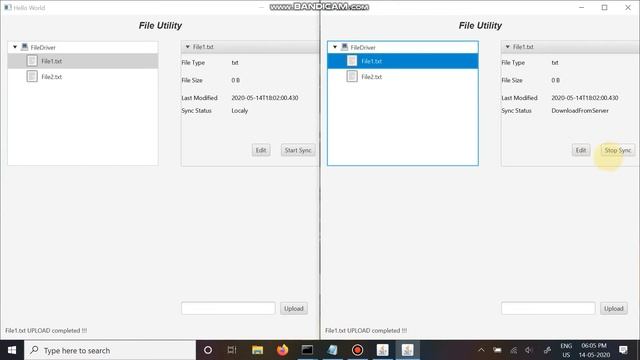Select highlighted File1.txt in right window tree
640x360 pixels.
(403, 61)
